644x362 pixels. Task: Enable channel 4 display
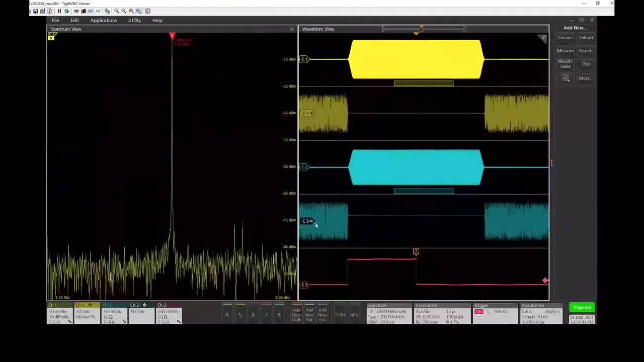[x=227, y=315]
